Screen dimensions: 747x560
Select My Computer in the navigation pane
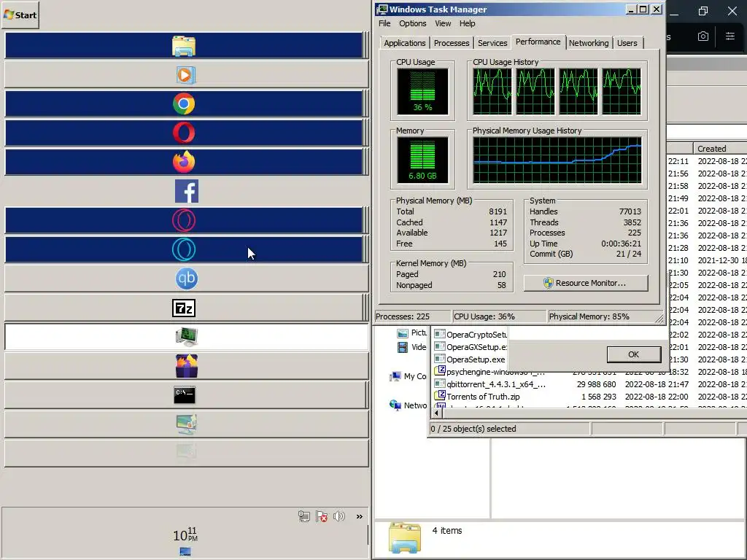click(x=409, y=376)
